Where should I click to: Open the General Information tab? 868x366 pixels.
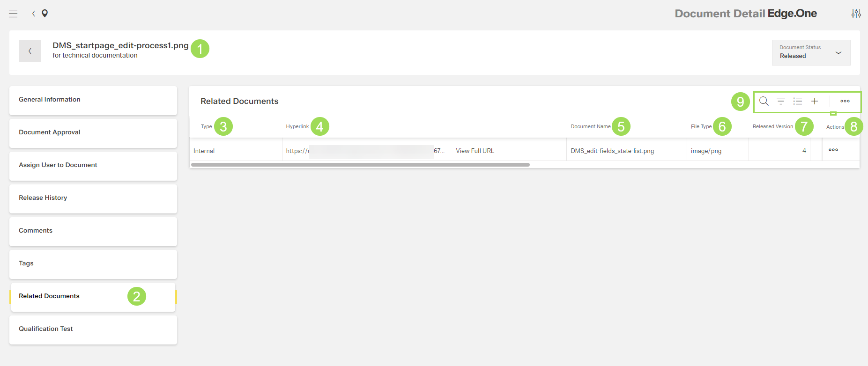[x=93, y=100]
